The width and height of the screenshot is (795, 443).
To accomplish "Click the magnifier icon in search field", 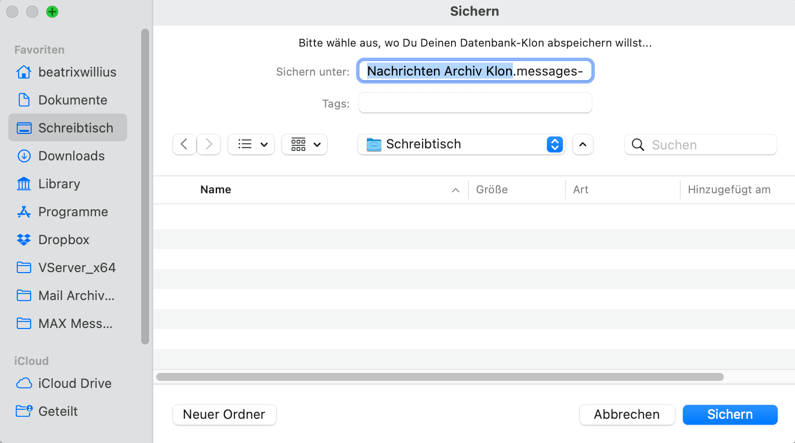I will coord(638,145).
